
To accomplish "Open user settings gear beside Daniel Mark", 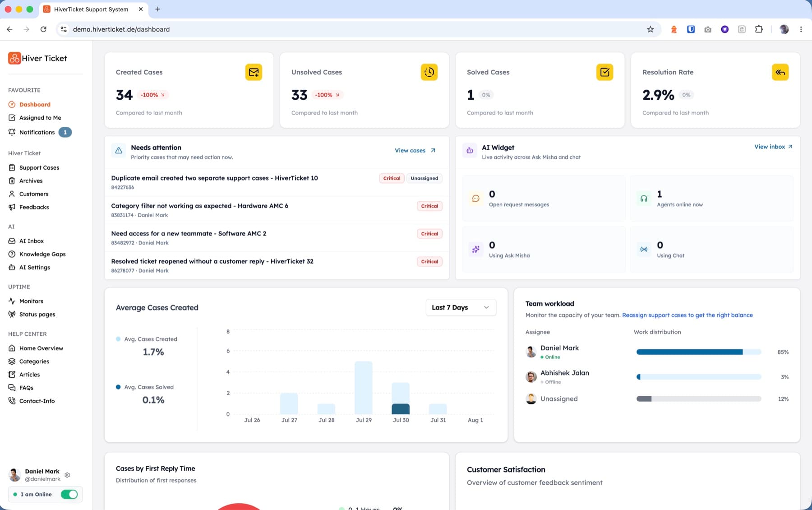I will pos(67,475).
